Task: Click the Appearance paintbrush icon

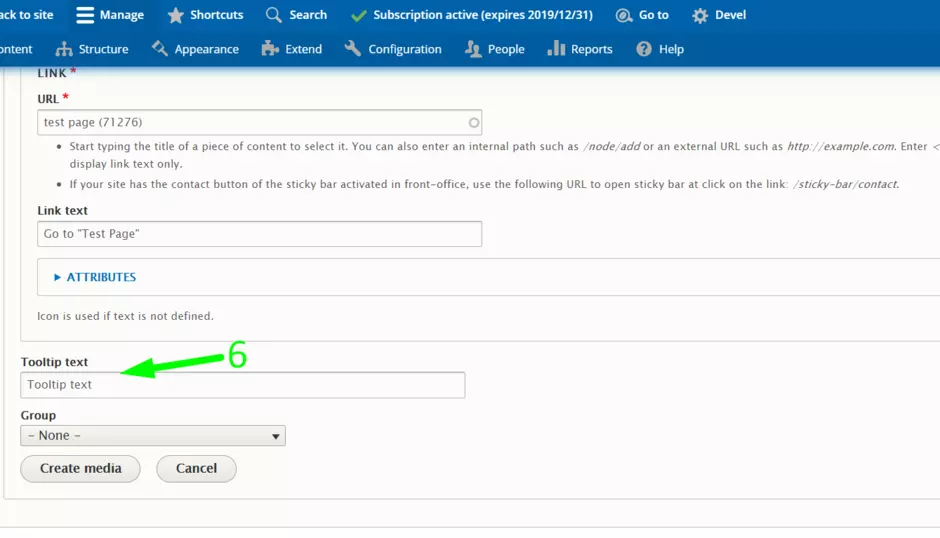Action: pos(160,49)
